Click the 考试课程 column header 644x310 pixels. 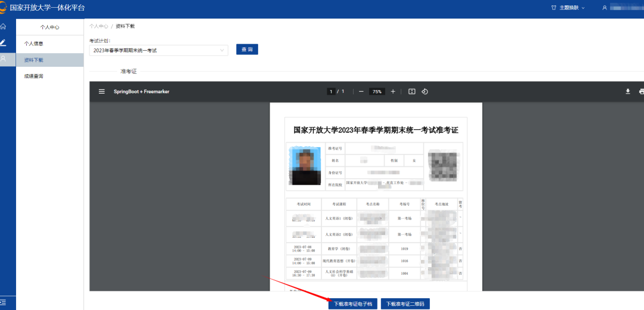point(339,204)
